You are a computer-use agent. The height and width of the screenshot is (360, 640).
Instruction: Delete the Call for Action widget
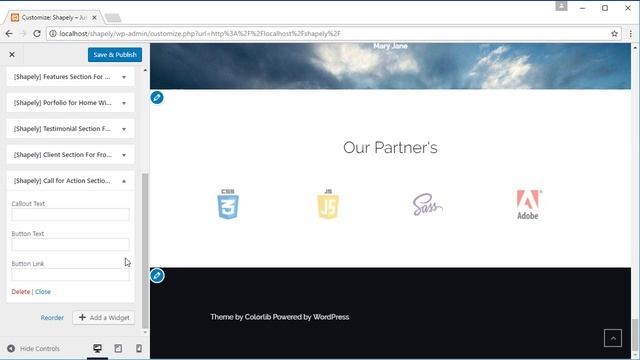[x=20, y=291]
